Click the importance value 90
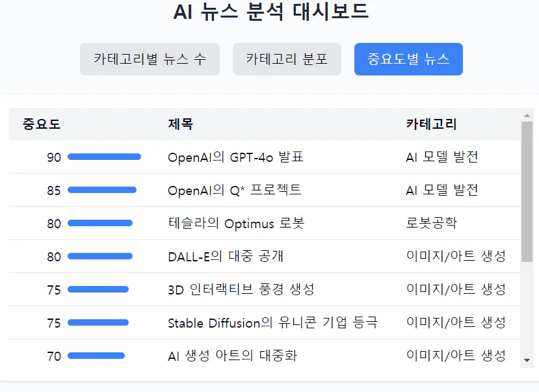Screen dimensions: 539x392 (54, 157)
